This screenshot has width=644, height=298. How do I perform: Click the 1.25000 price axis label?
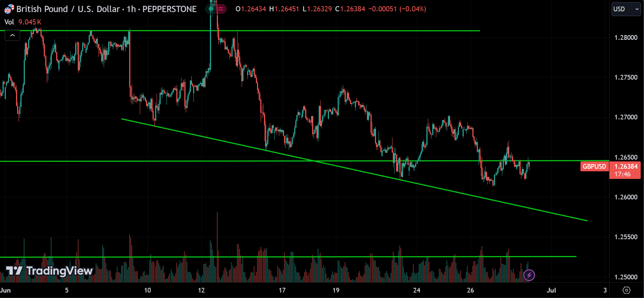pos(626,277)
